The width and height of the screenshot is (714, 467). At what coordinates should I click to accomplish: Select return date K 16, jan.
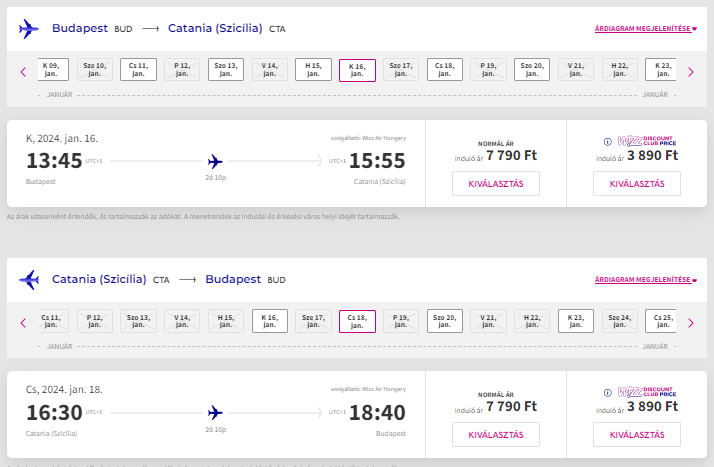tap(270, 321)
